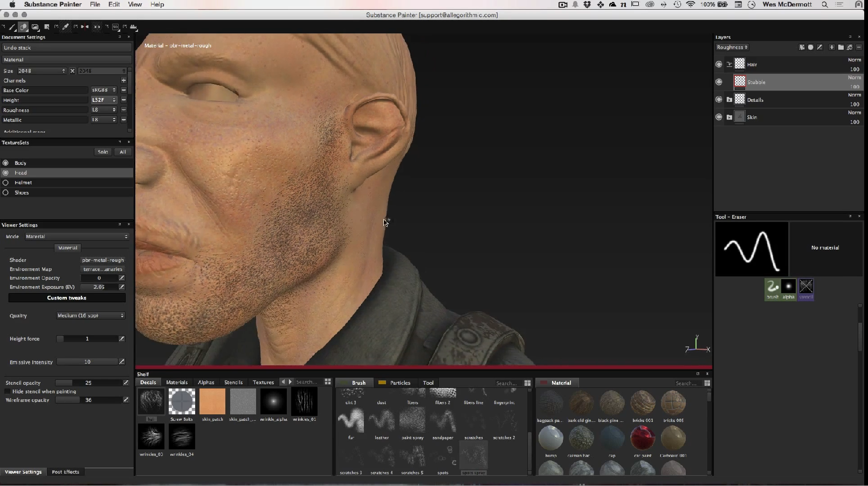Open the Roughness channel dropdown
This screenshot has height=486, width=868.
732,47
